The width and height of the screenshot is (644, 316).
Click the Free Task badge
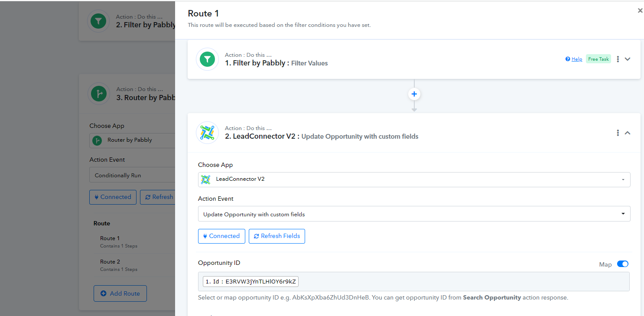pos(598,59)
